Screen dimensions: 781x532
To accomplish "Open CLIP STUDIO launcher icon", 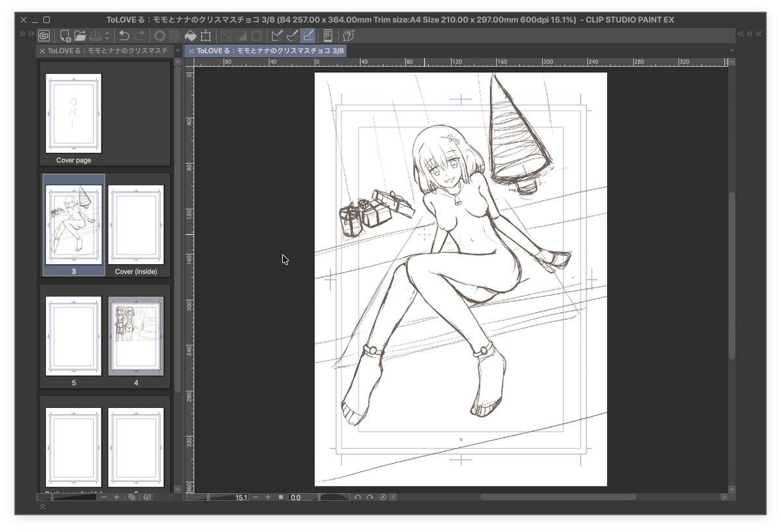I will [44, 36].
